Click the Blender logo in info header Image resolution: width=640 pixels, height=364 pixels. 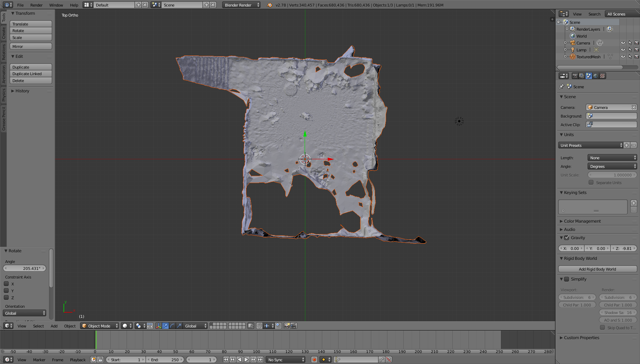(269, 5)
